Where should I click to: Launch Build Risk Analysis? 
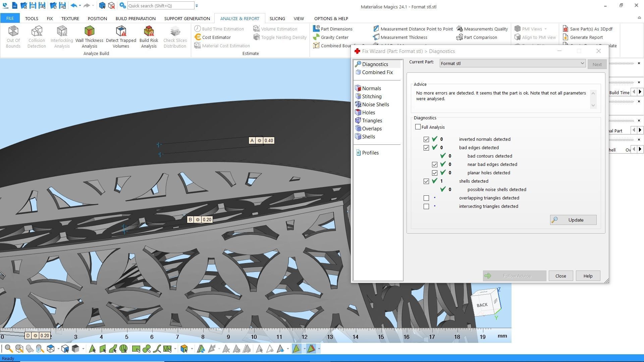point(149,37)
